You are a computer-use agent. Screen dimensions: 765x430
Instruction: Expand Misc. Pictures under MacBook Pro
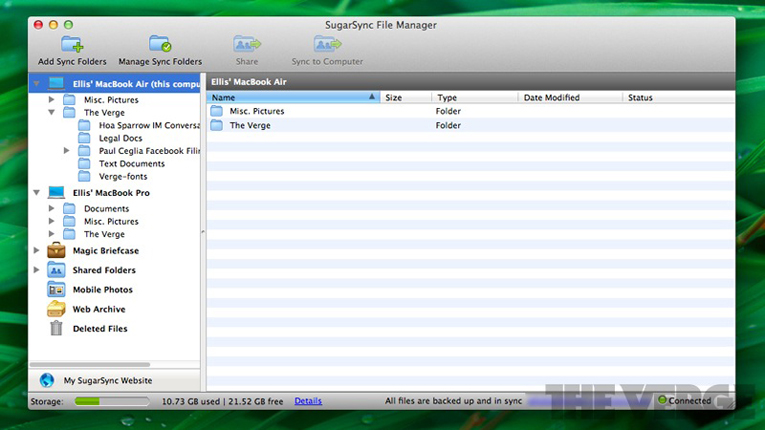tap(51, 221)
